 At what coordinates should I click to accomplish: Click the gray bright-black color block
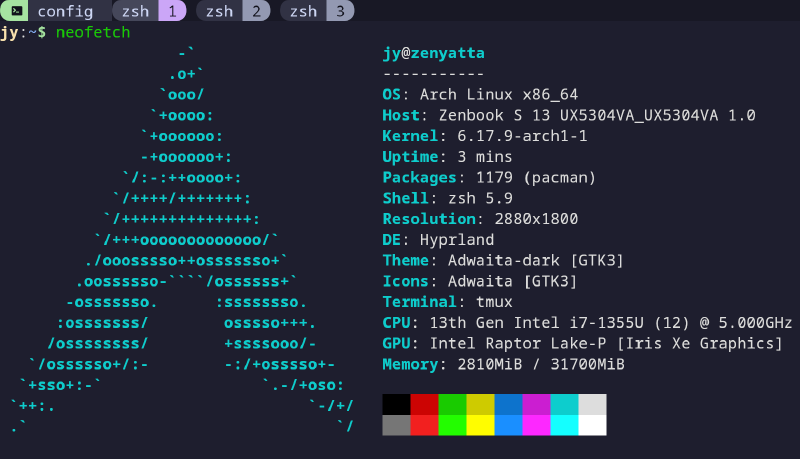coord(396,425)
